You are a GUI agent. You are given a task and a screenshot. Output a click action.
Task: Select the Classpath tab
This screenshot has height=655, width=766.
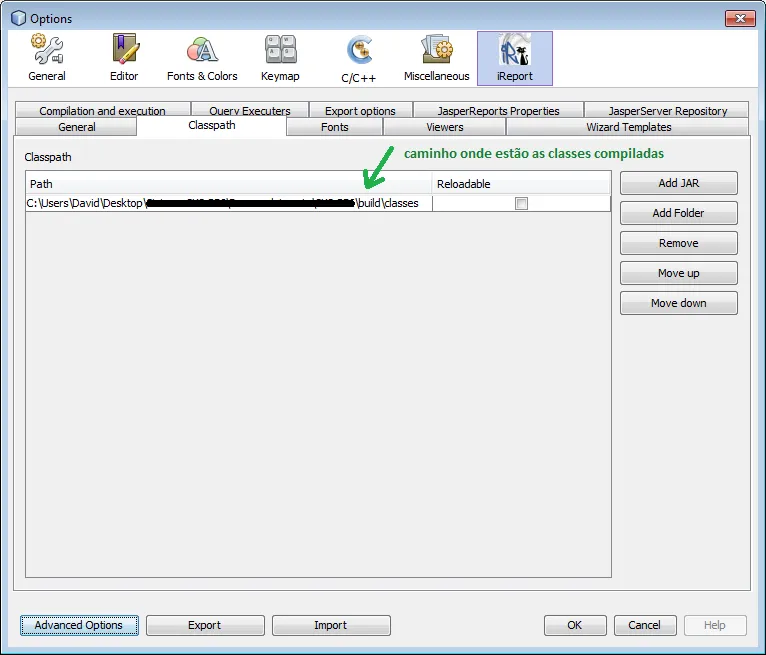pyautogui.click(x=212, y=126)
